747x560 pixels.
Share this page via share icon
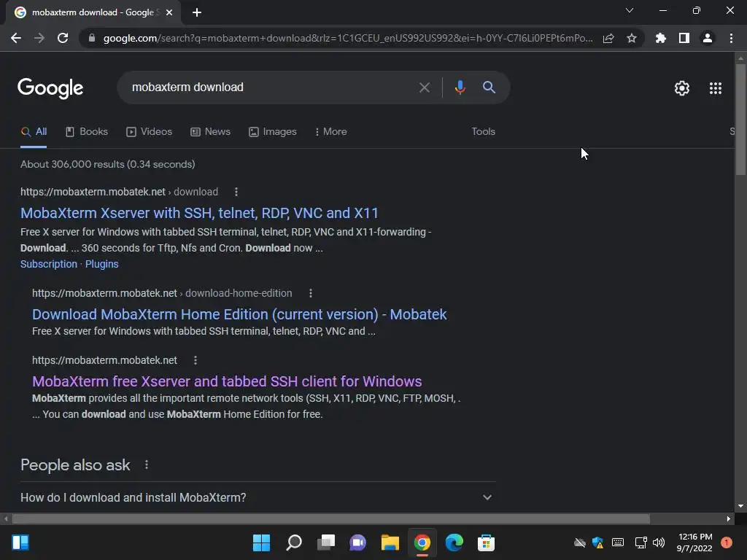coord(608,38)
